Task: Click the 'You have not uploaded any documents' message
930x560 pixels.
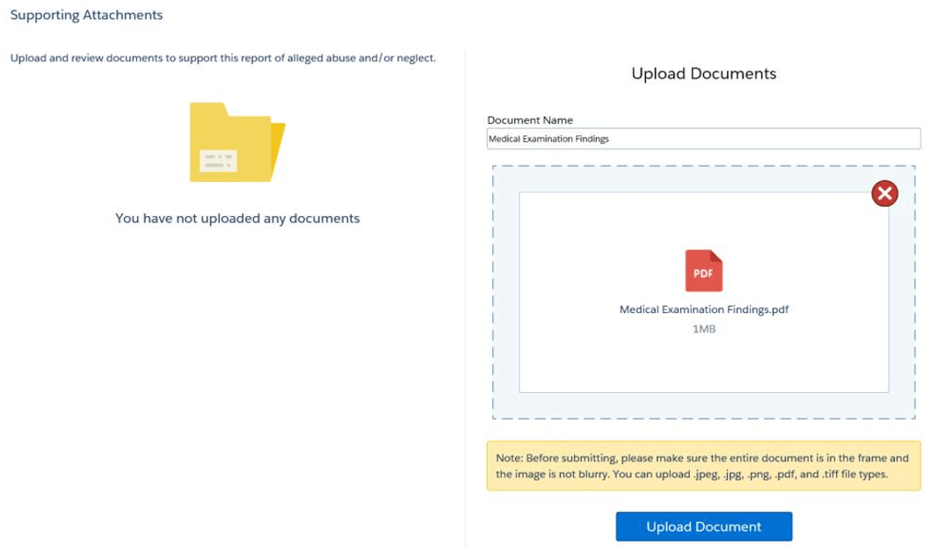Action: click(237, 218)
